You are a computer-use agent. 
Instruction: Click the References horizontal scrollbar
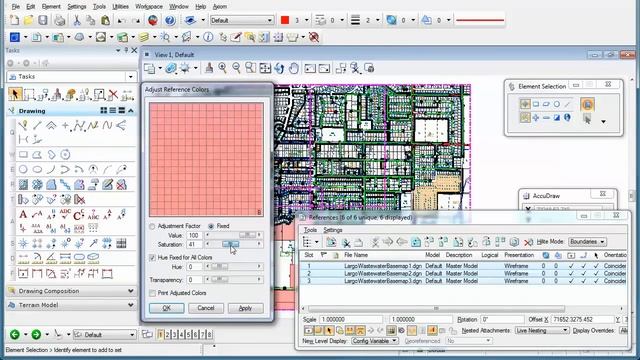pyautogui.click(x=437, y=309)
